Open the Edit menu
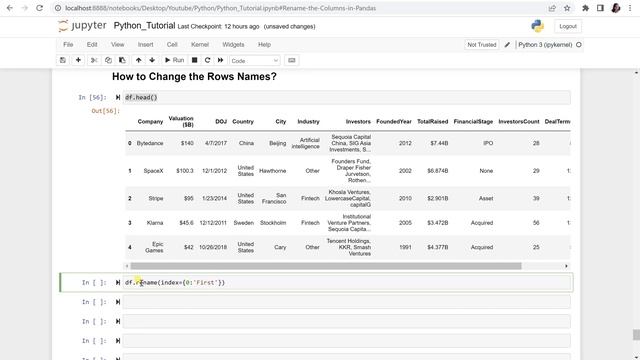The image size is (640, 360). pyautogui.click(x=92, y=44)
